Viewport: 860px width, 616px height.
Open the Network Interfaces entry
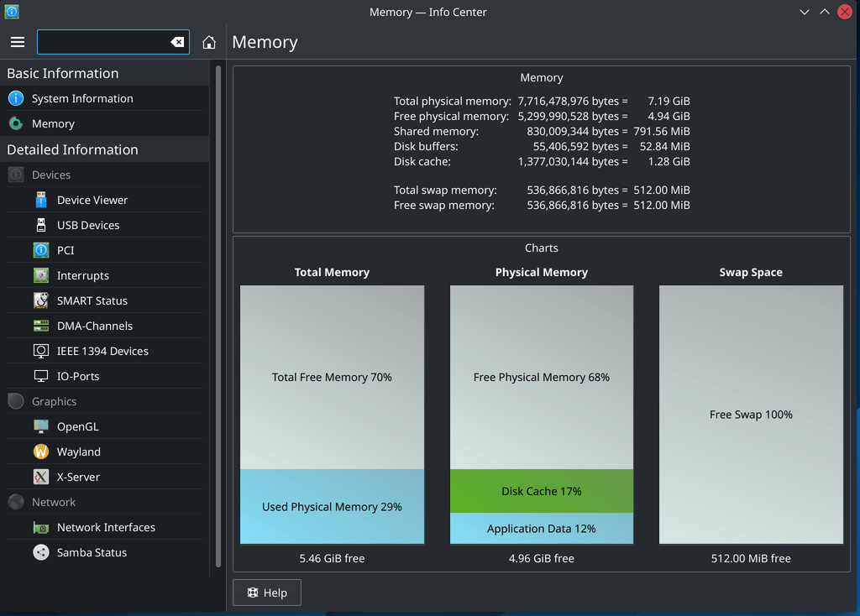pyautogui.click(x=105, y=528)
